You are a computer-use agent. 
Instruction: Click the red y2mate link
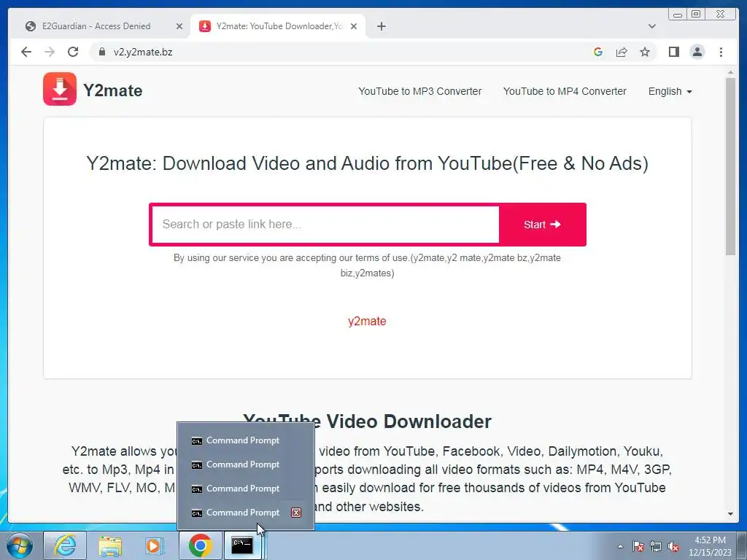[367, 322]
